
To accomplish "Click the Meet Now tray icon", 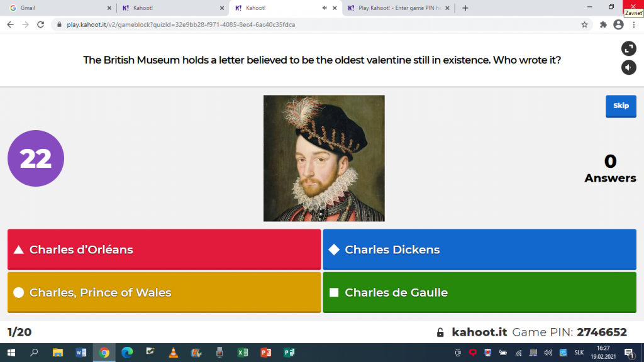I will 458,353.
